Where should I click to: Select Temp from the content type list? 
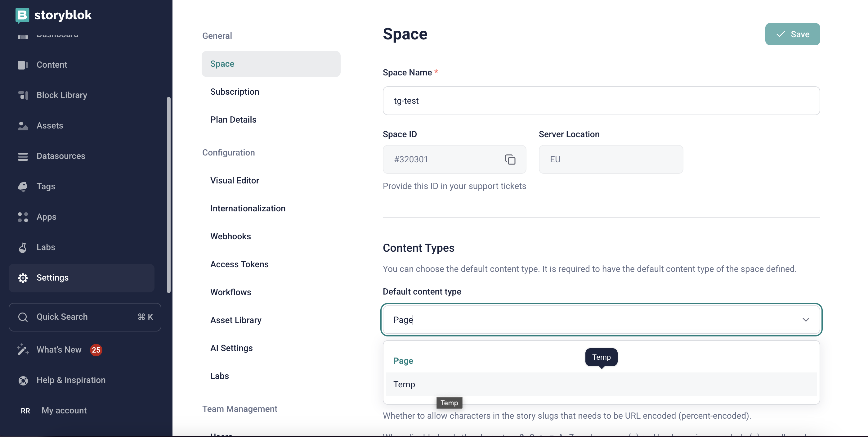(404, 384)
